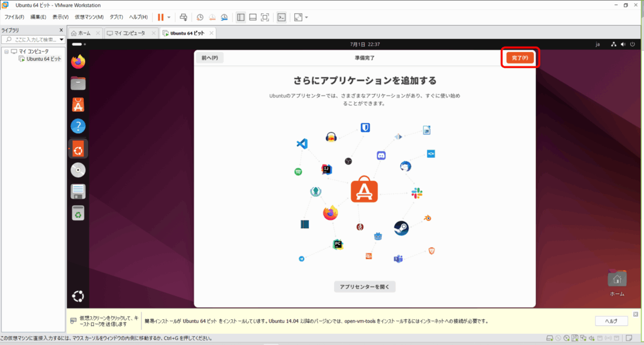Select Ubuntu 64 ビット in the library tree
This screenshot has height=345, width=644.
click(43, 58)
